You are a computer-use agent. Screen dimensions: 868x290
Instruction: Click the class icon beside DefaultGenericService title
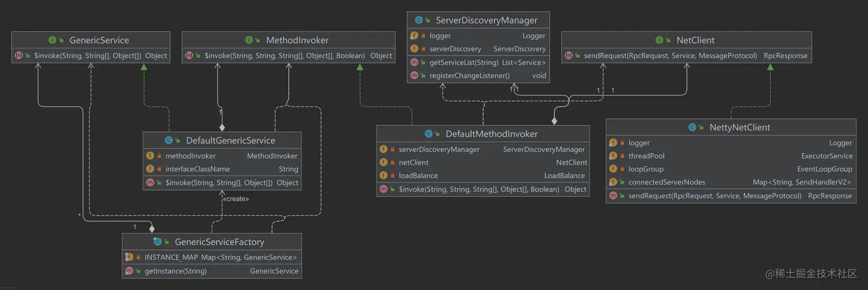click(x=169, y=141)
